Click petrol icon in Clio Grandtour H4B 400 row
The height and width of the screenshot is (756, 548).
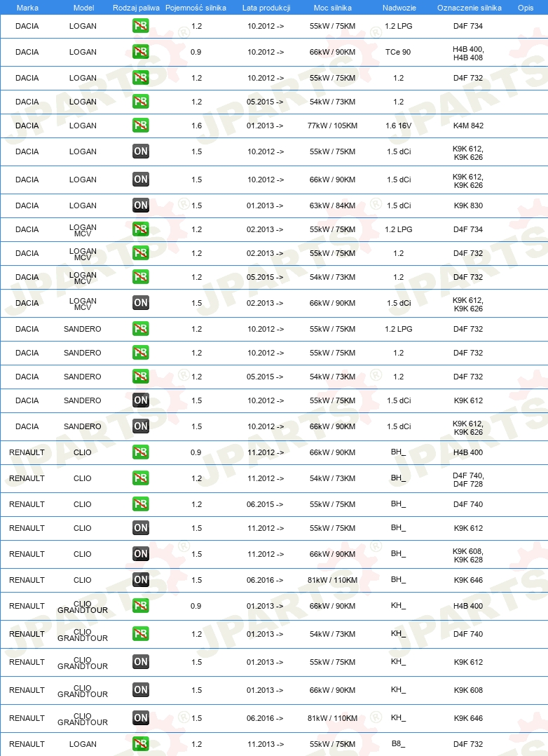click(141, 606)
